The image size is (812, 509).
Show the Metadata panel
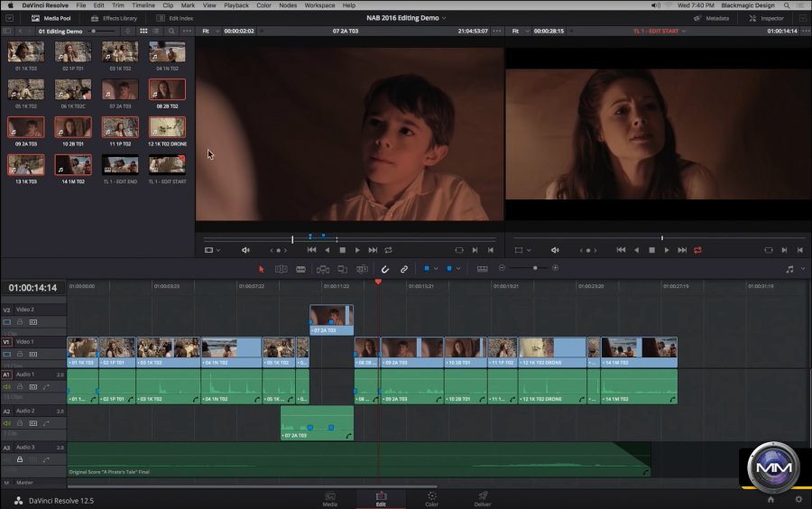pyautogui.click(x=711, y=18)
